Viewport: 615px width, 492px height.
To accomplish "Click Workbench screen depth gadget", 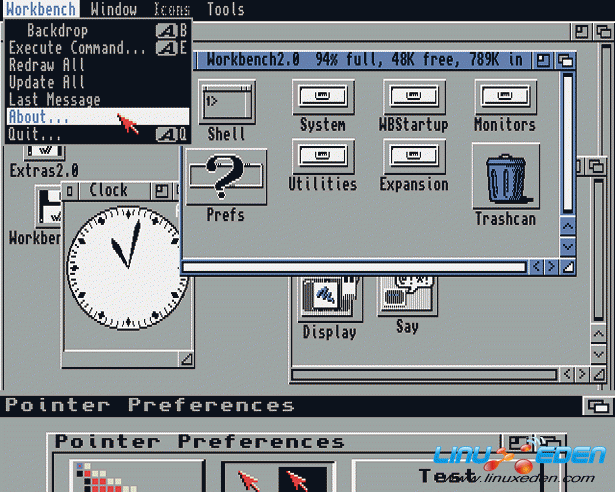I will [604, 31].
